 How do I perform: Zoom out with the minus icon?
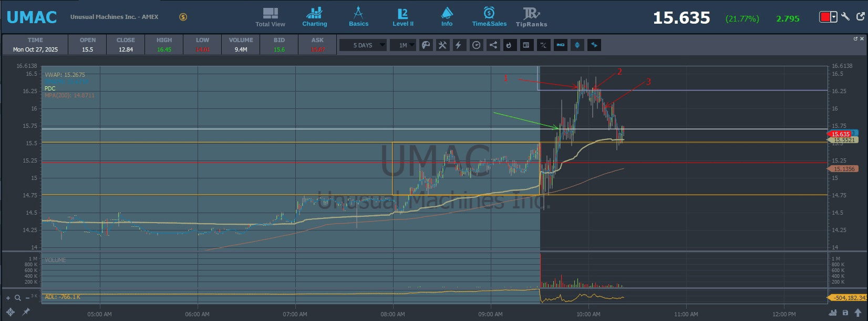(x=27, y=298)
